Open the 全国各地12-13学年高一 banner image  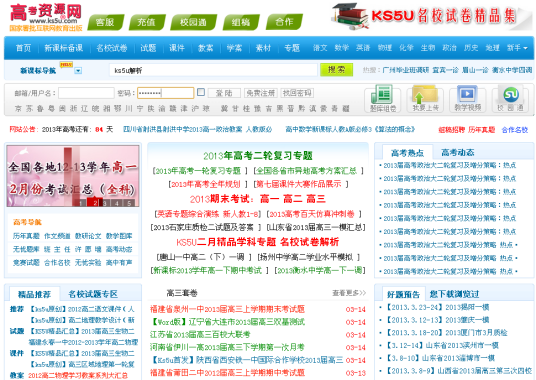pyautogui.click(x=73, y=176)
